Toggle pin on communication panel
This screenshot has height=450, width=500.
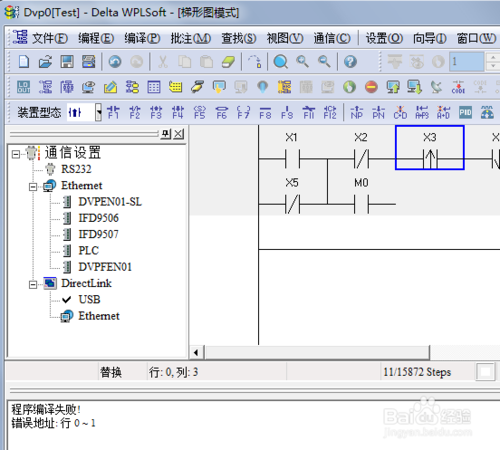[x=166, y=134]
